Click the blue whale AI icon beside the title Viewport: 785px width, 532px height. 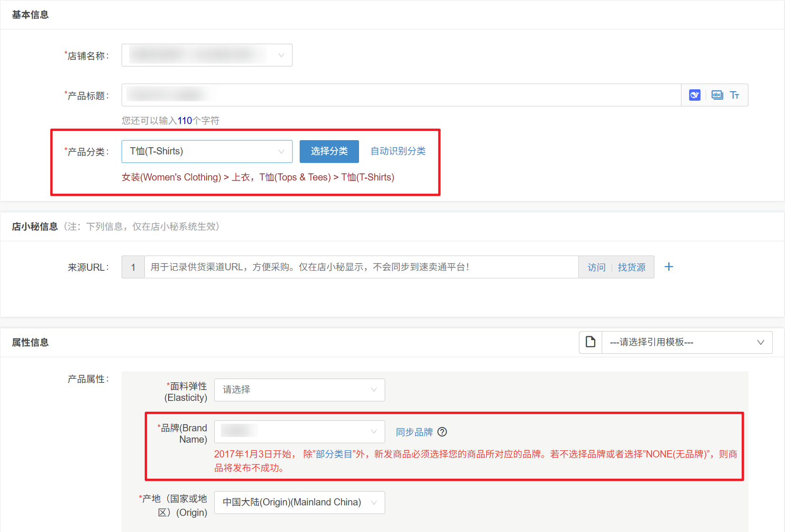point(694,95)
